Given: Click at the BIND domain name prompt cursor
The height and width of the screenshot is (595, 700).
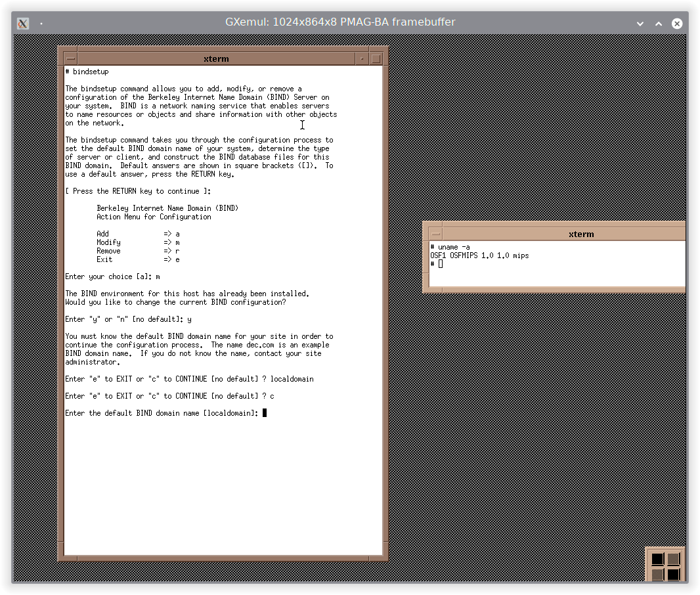Looking at the screenshot, I should pos(265,413).
